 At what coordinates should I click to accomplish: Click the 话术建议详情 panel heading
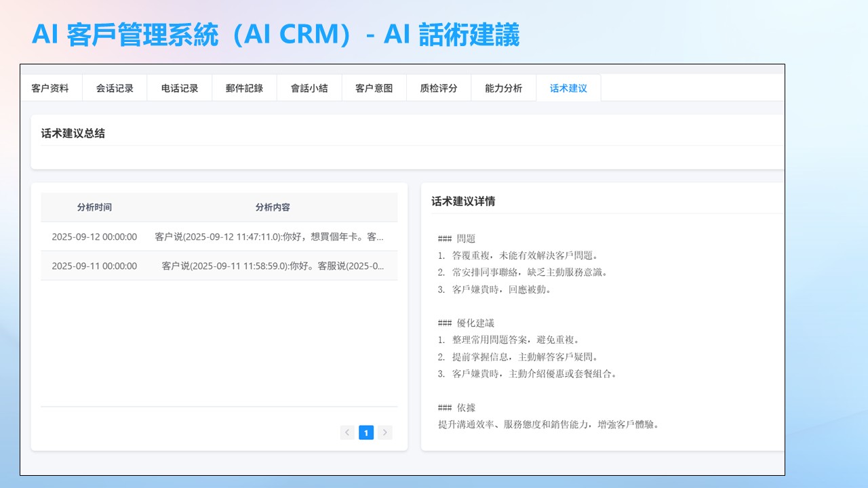463,201
